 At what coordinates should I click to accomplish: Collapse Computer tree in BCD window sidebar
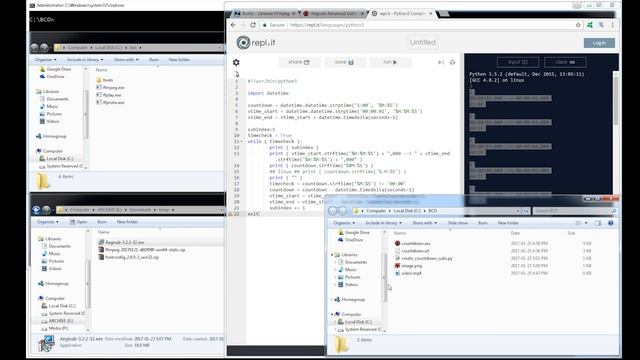point(332,314)
